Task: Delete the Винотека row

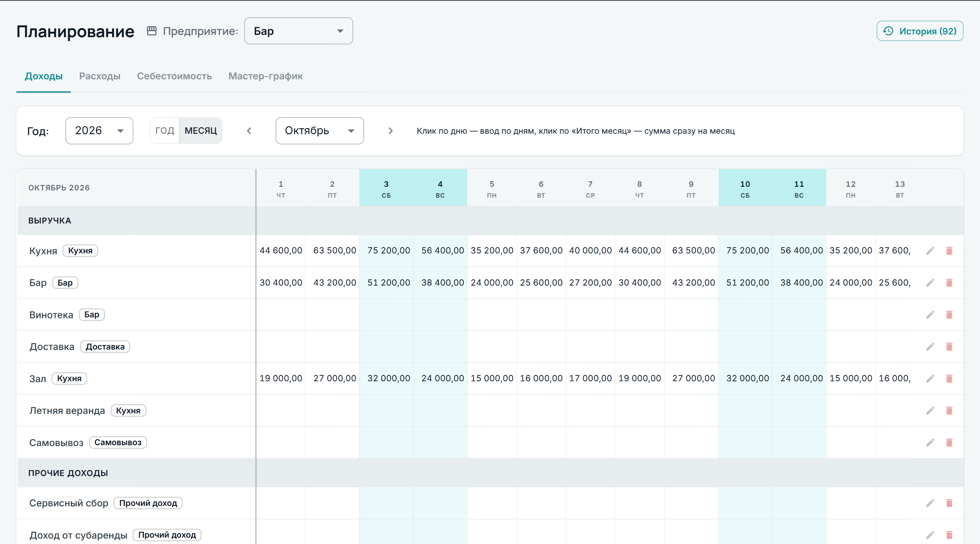Action: [949, 315]
